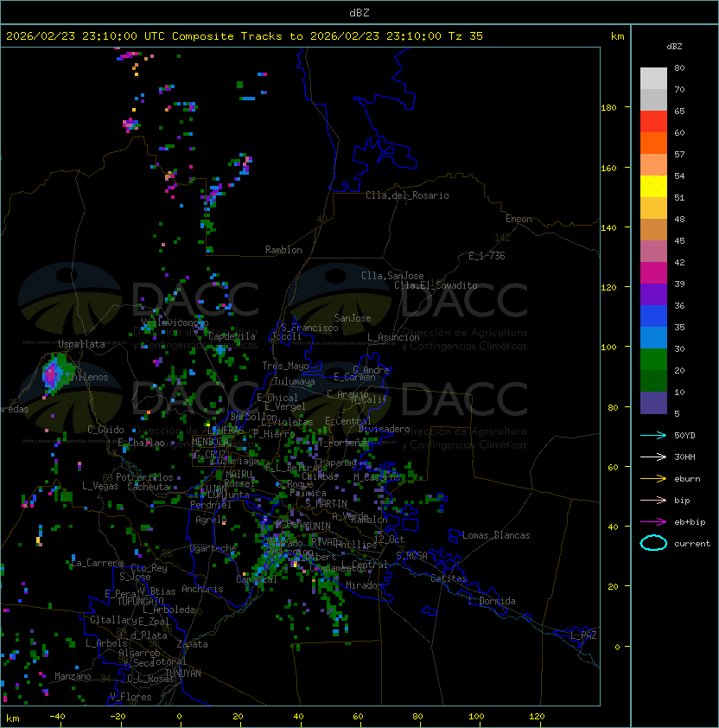Screen dimensions: 719x728
Task: Click the white 30HM arrow in legend
Action: tap(653, 457)
